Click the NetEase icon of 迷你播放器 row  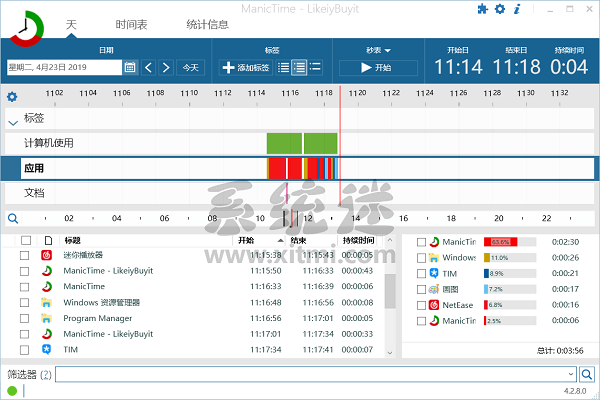tap(47, 255)
